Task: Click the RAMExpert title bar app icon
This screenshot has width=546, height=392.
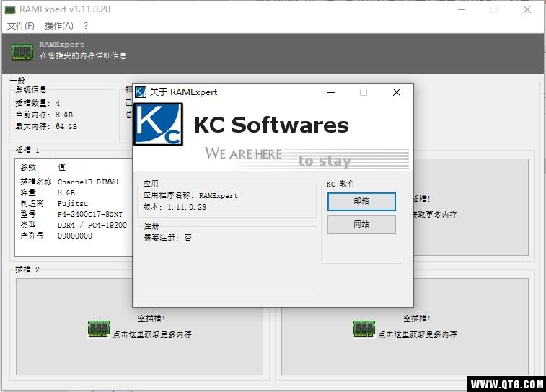Action: pos(10,9)
